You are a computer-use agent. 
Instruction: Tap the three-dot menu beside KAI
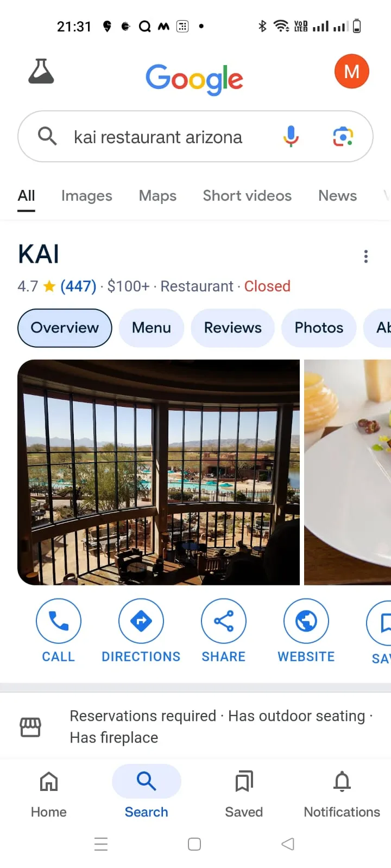tap(366, 256)
